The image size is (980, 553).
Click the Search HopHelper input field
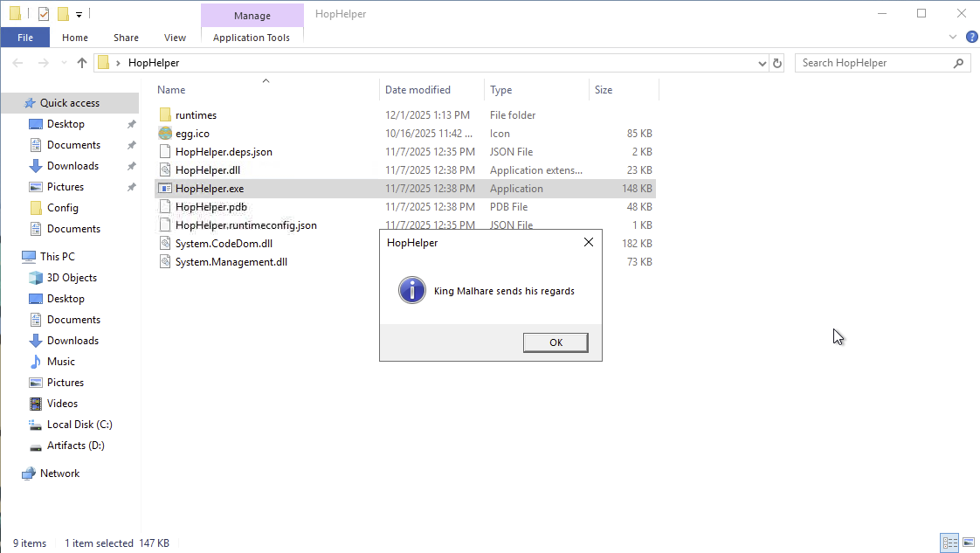[x=873, y=63]
